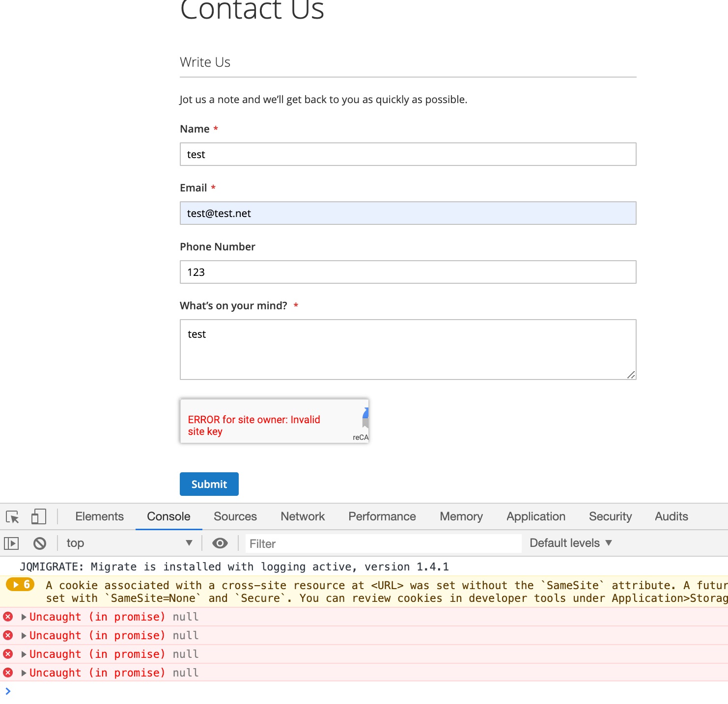Click the console prompt line
This screenshot has height=704, width=728.
(x=364, y=691)
